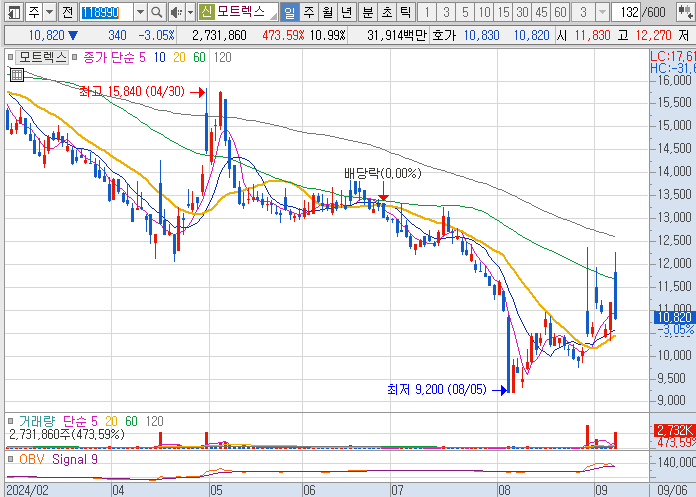
Task: Click the small square before 거래량 legend
Action: point(10,421)
